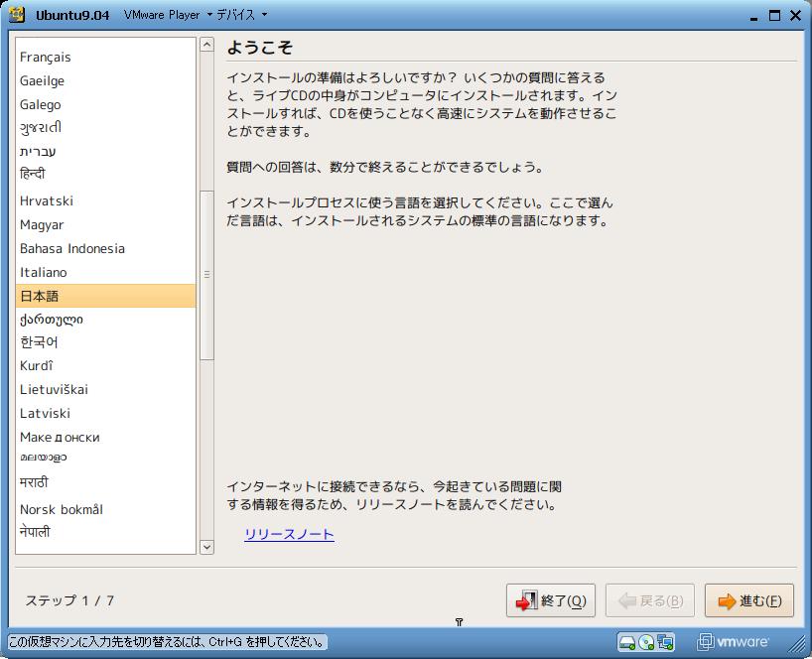The height and width of the screenshot is (659, 812).
Task: Click the window resize grip corner
Action: (797, 643)
